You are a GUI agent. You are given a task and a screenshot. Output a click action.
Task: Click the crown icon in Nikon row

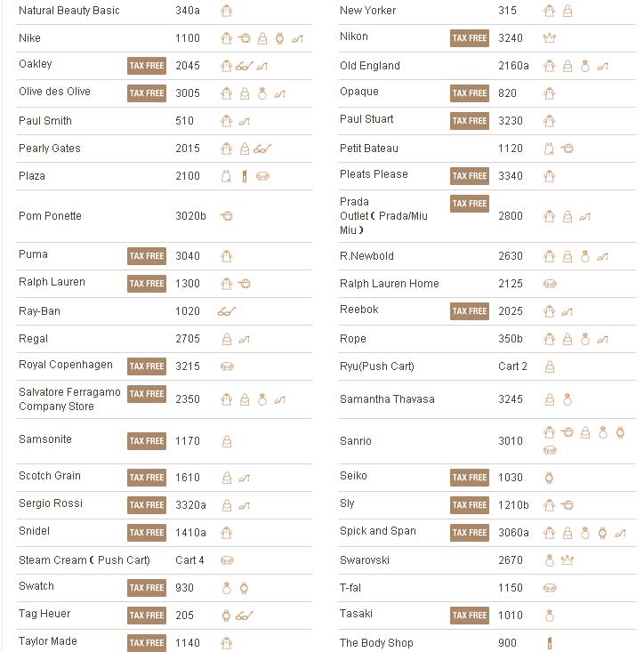pos(549,38)
